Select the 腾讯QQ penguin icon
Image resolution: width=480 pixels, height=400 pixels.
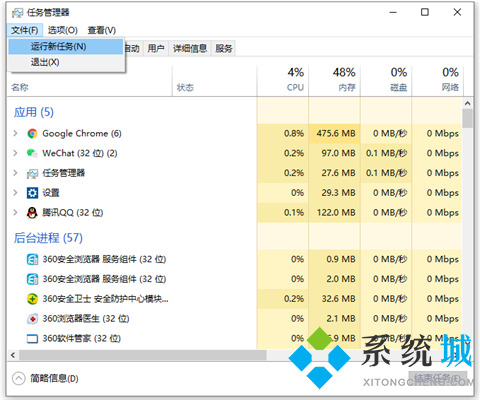click(x=32, y=213)
